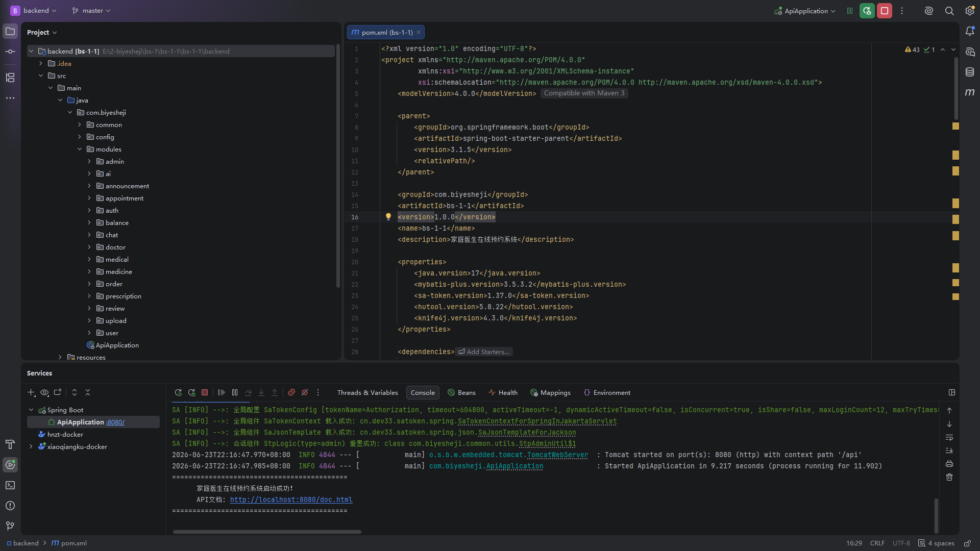Switch to the Mappings tab
This screenshot has width=980, height=551.
pos(550,392)
